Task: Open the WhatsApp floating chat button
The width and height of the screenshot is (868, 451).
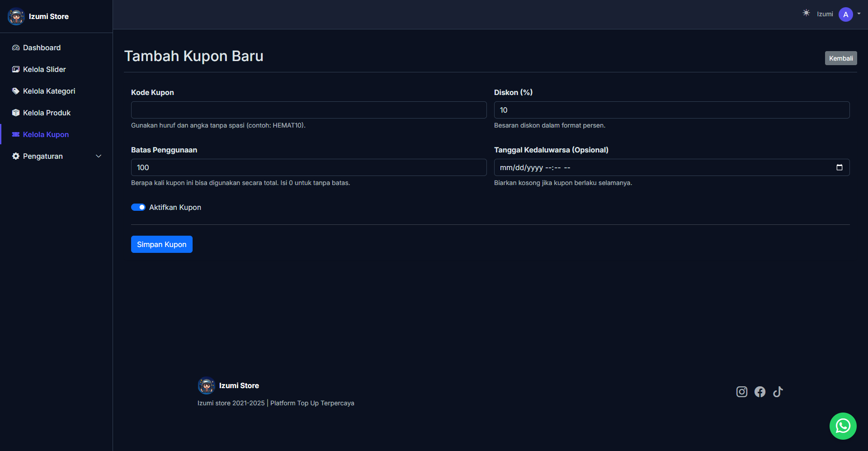Action: click(x=843, y=426)
